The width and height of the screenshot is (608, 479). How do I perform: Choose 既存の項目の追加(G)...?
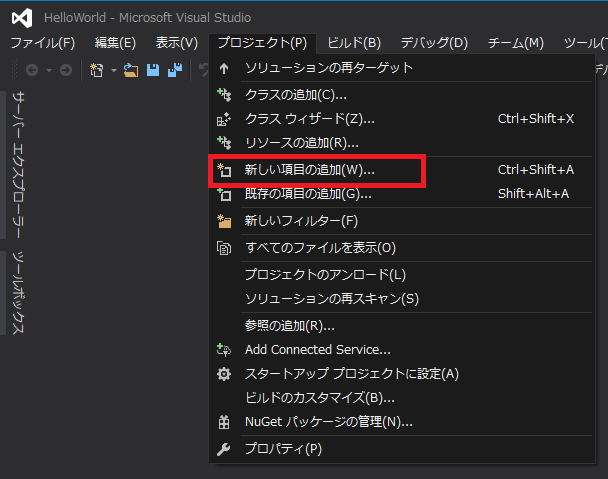point(402,194)
